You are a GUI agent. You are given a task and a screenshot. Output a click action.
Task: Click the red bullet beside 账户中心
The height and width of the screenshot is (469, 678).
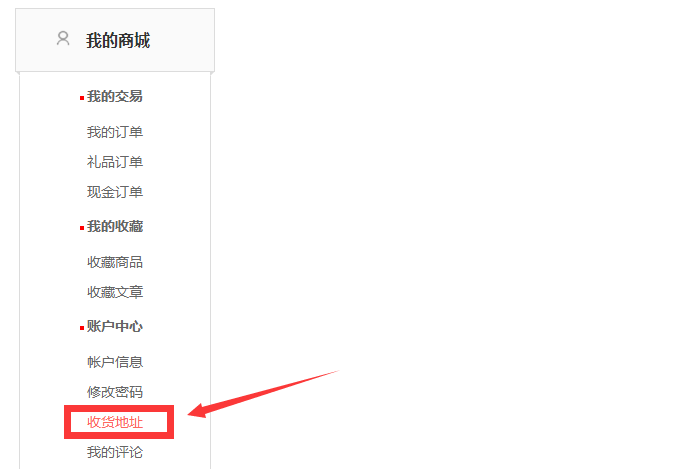coord(82,328)
